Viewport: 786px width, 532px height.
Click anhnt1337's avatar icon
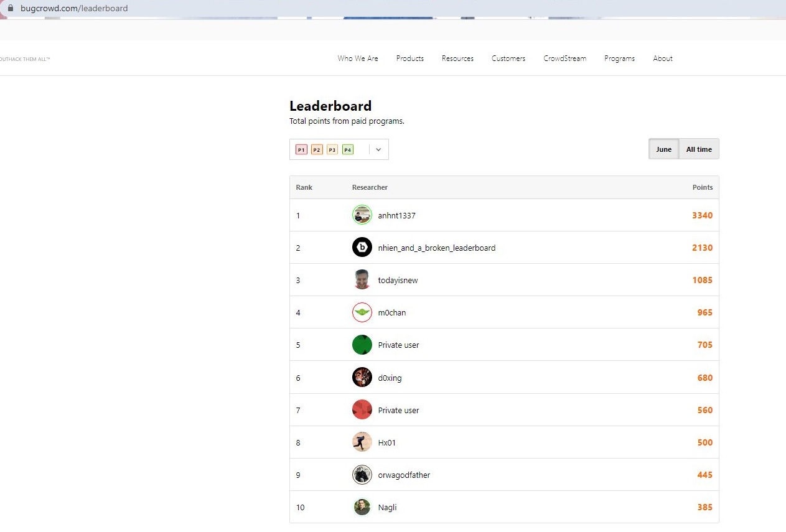point(362,215)
